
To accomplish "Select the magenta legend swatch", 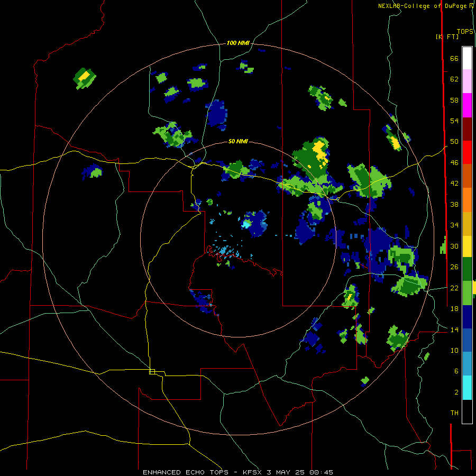I will (x=467, y=105).
